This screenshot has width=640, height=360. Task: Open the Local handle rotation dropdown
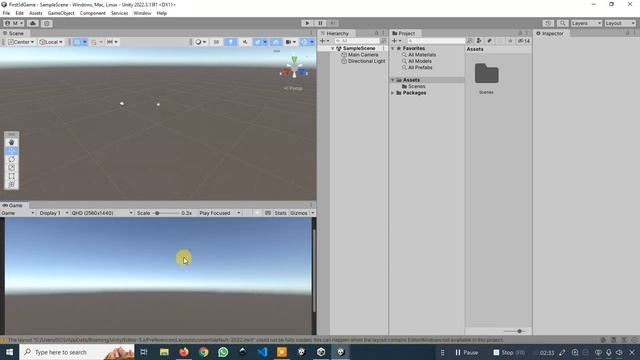[x=51, y=42]
